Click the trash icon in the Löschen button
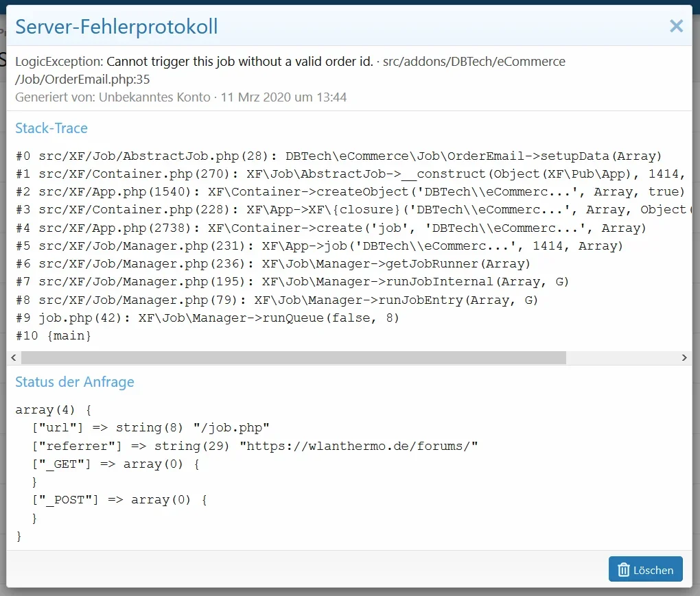 (x=623, y=570)
